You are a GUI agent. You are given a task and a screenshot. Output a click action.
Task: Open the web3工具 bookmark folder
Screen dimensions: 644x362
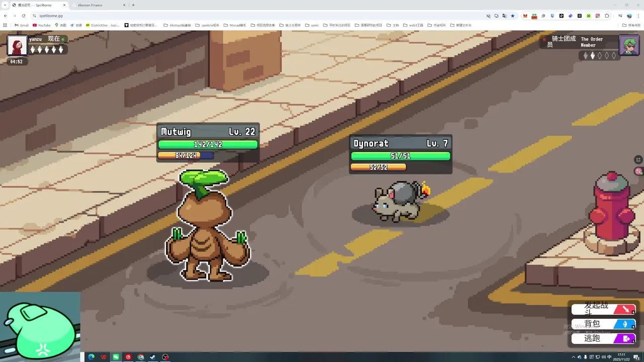tap(413, 25)
